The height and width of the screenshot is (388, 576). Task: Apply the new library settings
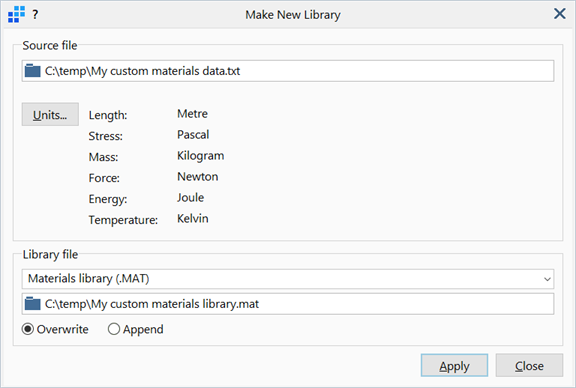pyautogui.click(x=454, y=365)
